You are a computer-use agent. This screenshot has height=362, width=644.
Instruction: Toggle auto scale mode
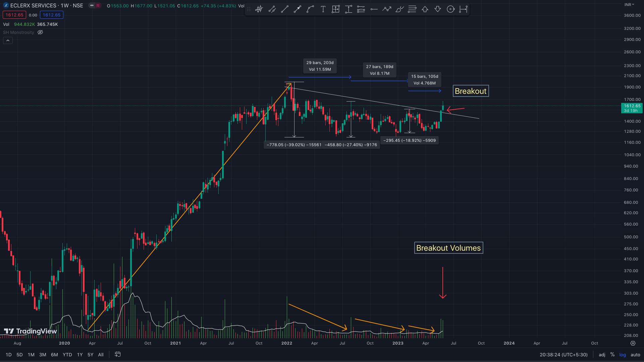(635, 355)
